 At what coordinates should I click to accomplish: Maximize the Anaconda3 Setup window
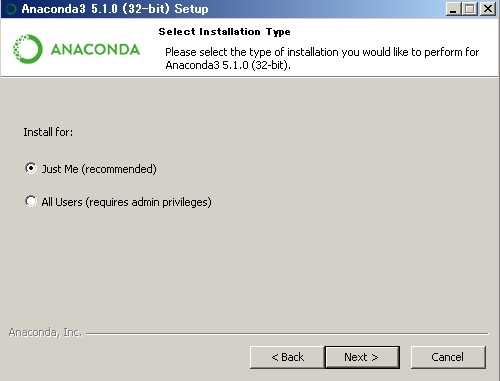tap(470, 9)
